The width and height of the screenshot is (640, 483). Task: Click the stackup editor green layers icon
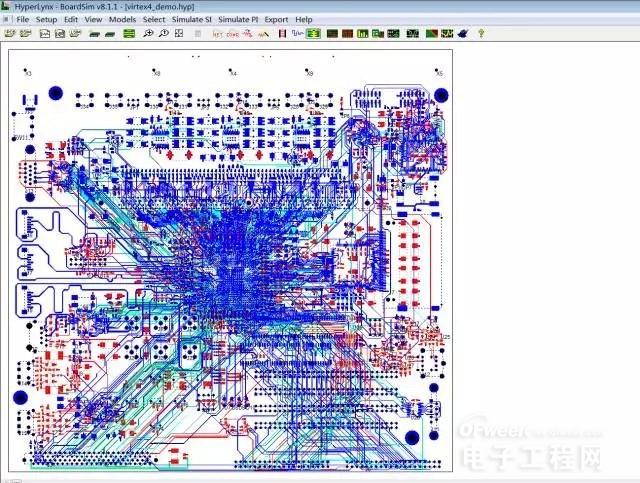(x=128, y=33)
